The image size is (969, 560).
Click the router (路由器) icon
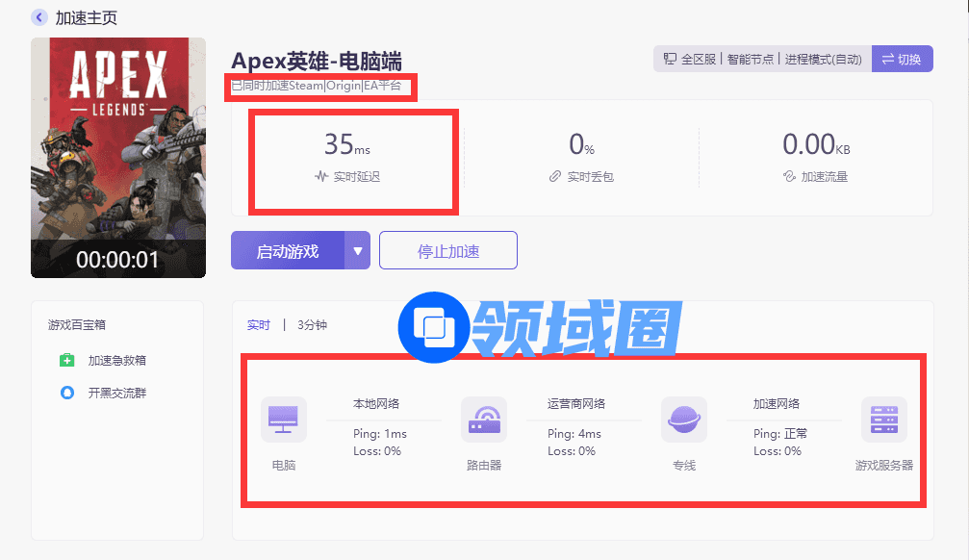tap(483, 420)
